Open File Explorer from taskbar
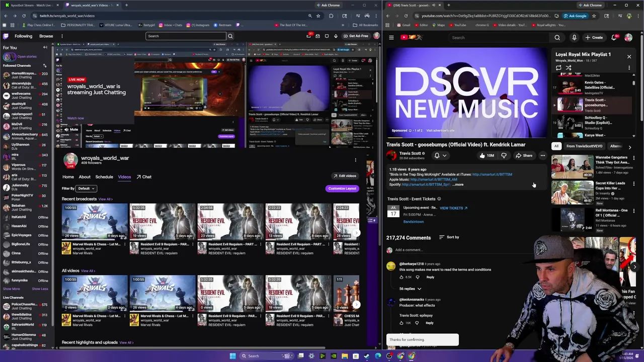 click(x=345, y=356)
